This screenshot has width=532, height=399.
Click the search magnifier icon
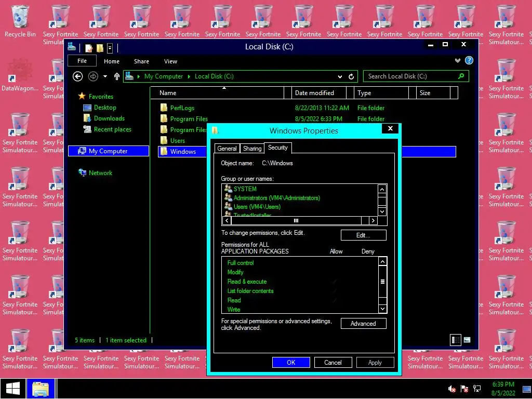[461, 76]
